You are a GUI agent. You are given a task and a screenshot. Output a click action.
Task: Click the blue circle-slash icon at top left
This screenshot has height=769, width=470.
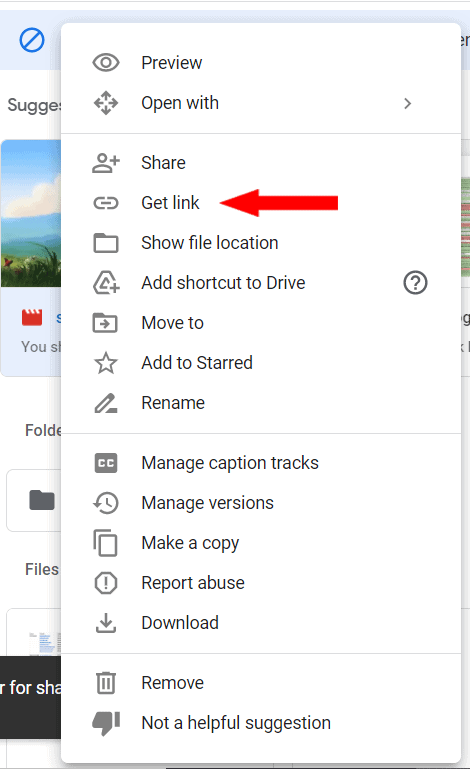point(32,40)
